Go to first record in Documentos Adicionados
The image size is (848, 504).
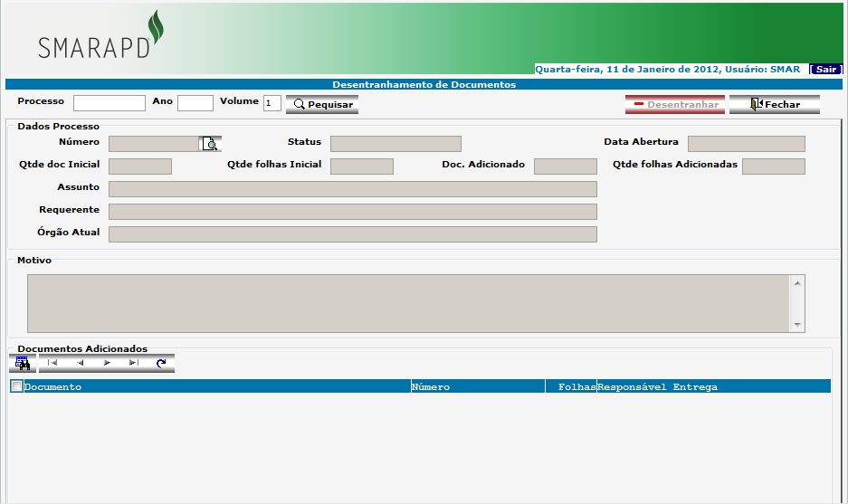(52, 363)
